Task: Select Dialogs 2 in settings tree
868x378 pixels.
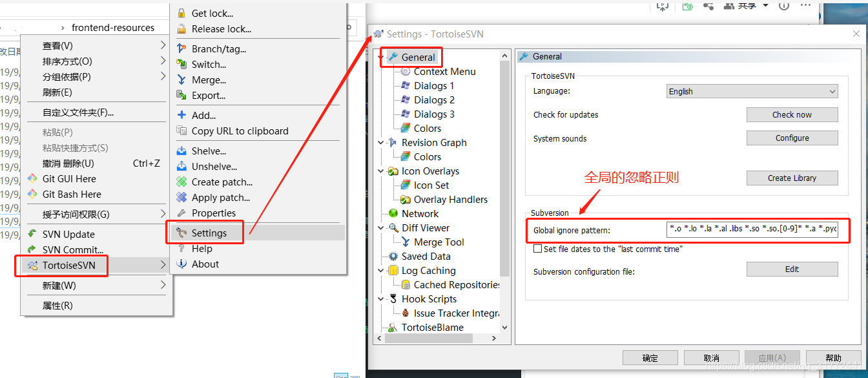Action: pos(434,100)
